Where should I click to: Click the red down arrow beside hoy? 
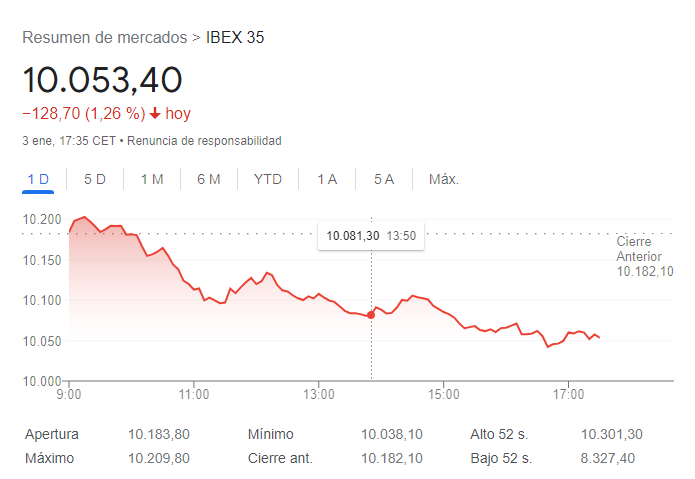click(155, 113)
